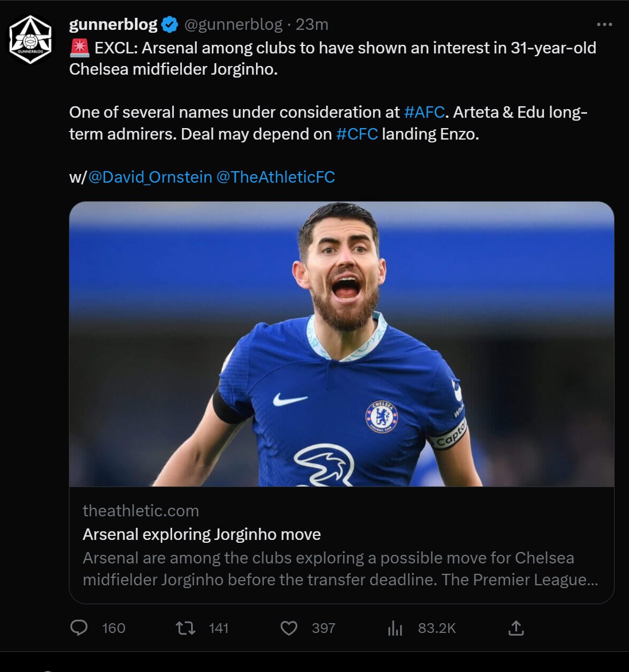Click the blue verified badge
This screenshot has width=629, height=672.
(169, 25)
